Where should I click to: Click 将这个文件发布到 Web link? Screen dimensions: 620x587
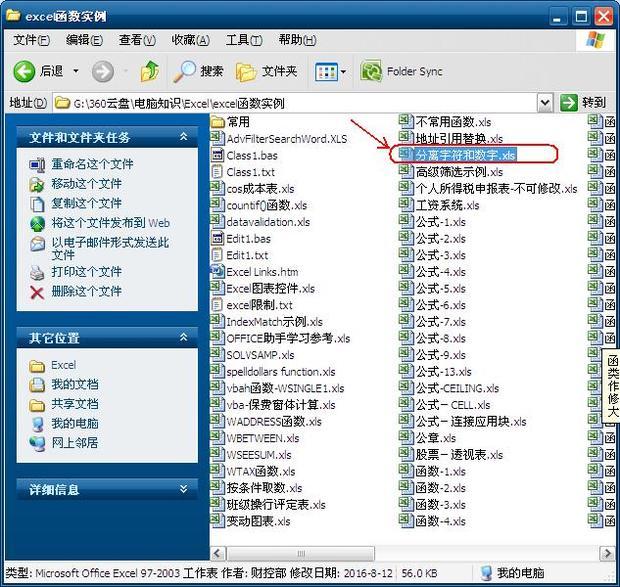coord(111,223)
